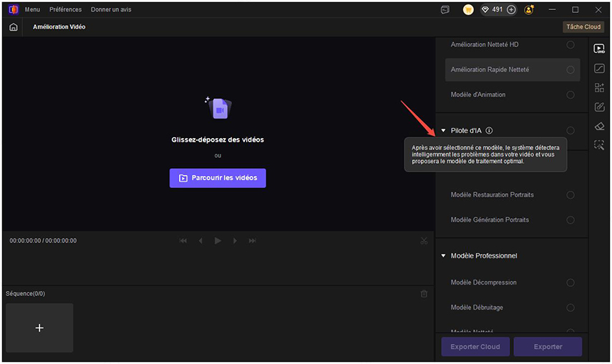
Task: Enable the Modèle Débruitage radio option
Action: click(570, 308)
